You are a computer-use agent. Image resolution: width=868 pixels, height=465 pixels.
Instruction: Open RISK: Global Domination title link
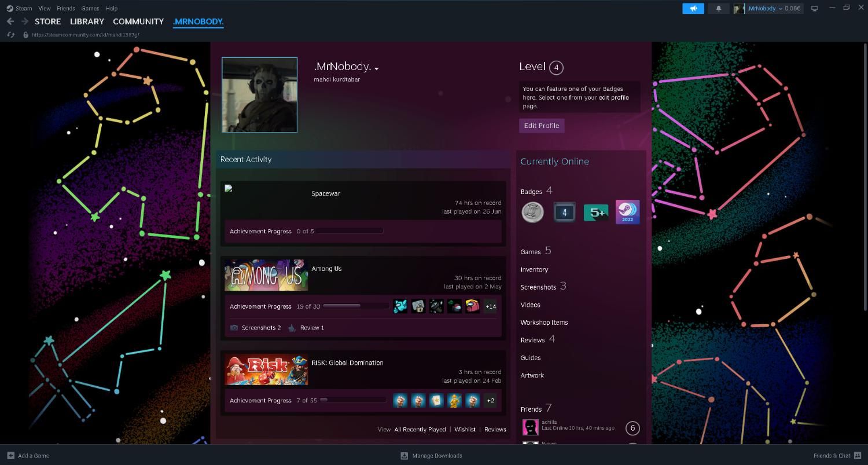point(347,363)
